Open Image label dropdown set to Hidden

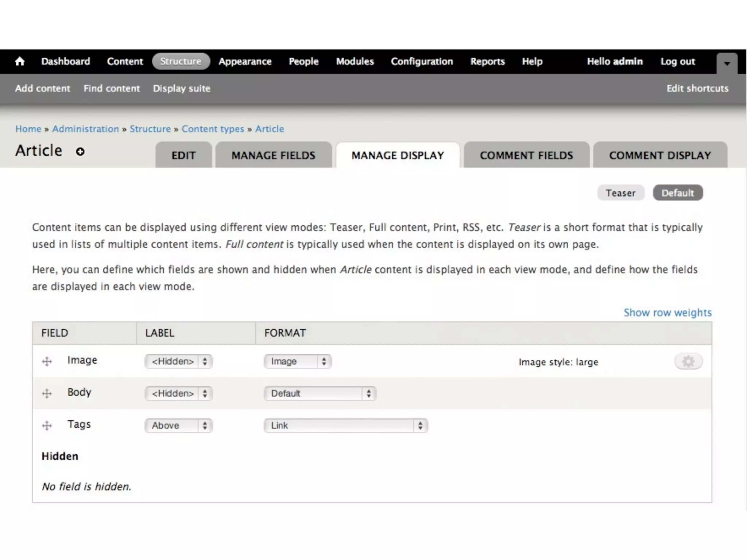[178, 362]
